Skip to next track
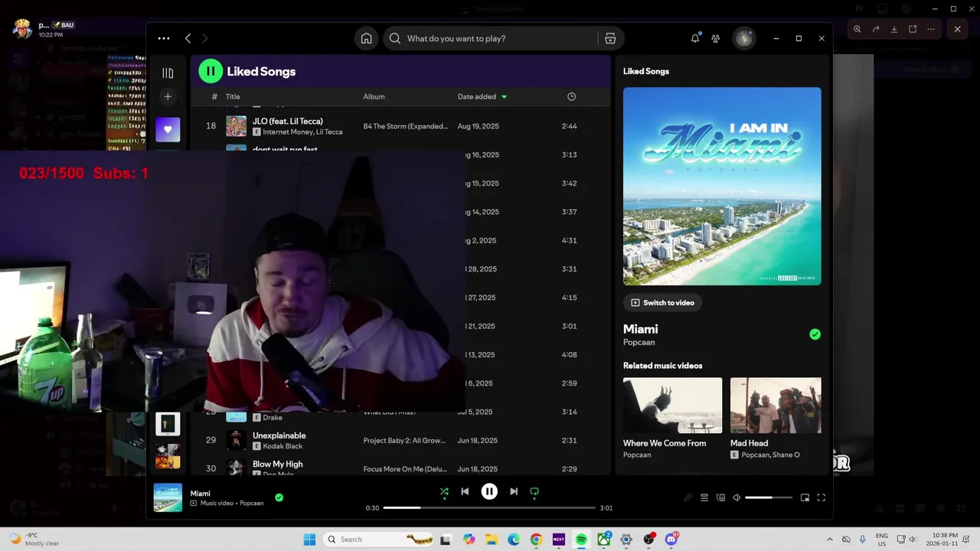This screenshot has height=551, width=980. pyautogui.click(x=514, y=492)
